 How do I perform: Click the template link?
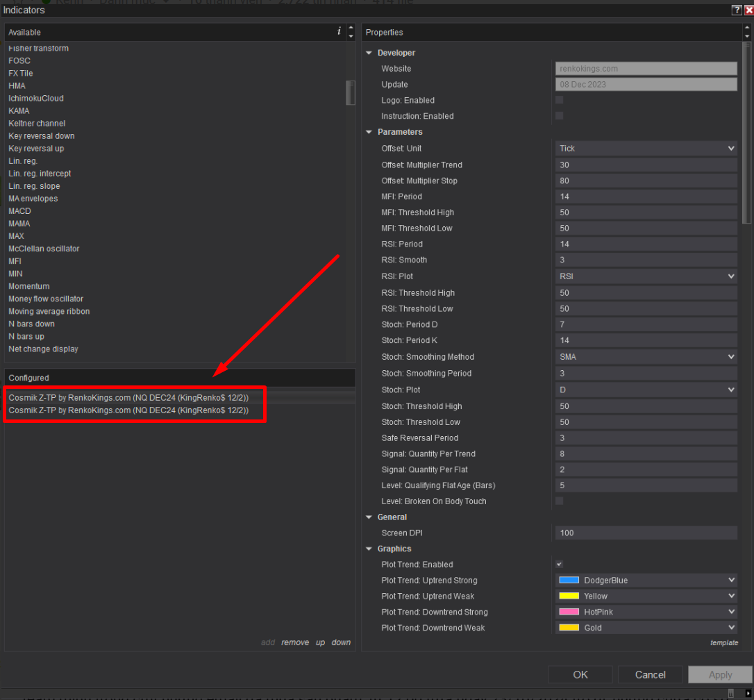[x=723, y=643]
